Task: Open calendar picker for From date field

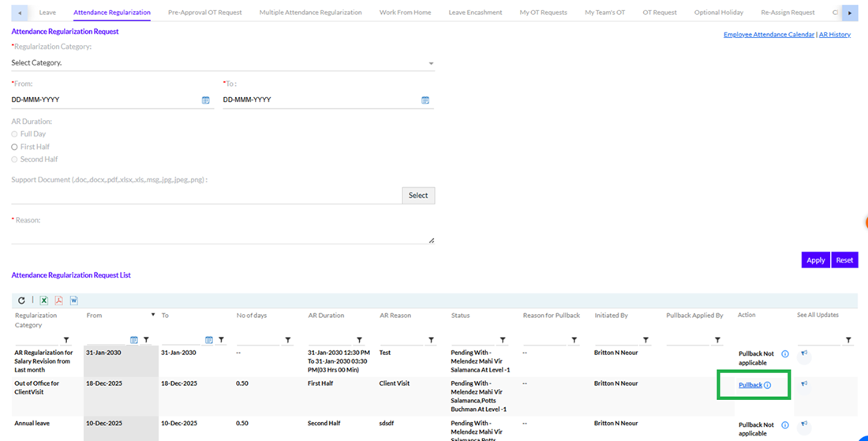Action: click(x=206, y=100)
